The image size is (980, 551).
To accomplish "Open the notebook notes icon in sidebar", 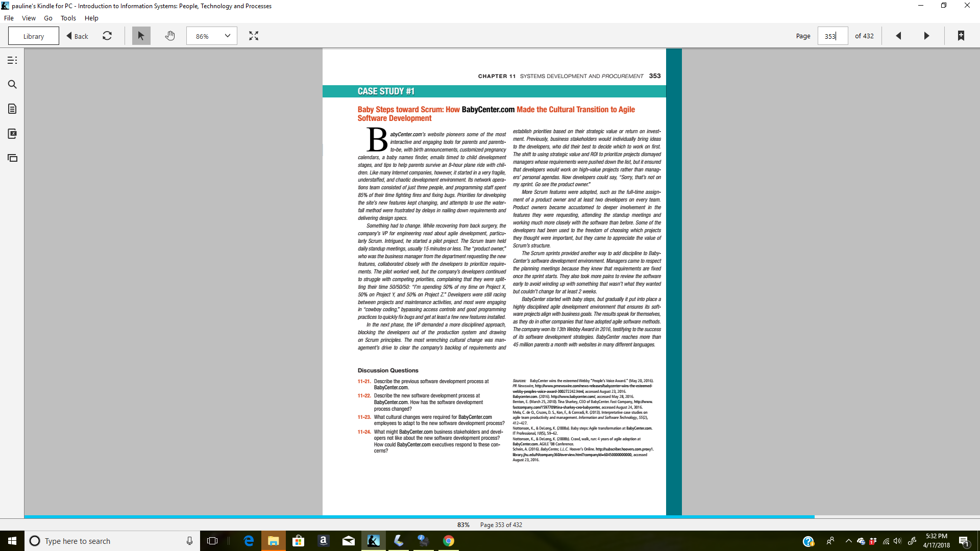I will pos(12,109).
